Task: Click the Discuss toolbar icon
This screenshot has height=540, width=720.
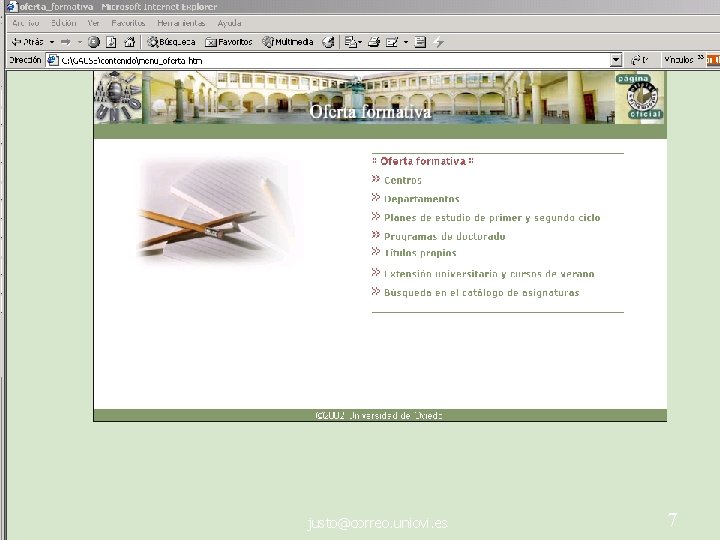Action: click(420, 42)
